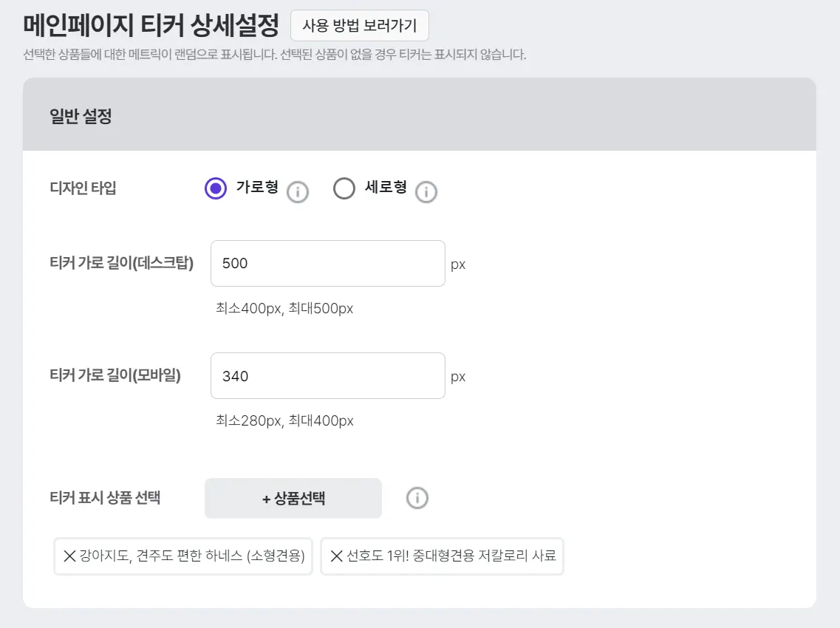Click the info icon beside 상품선택 button

tap(417, 498)
